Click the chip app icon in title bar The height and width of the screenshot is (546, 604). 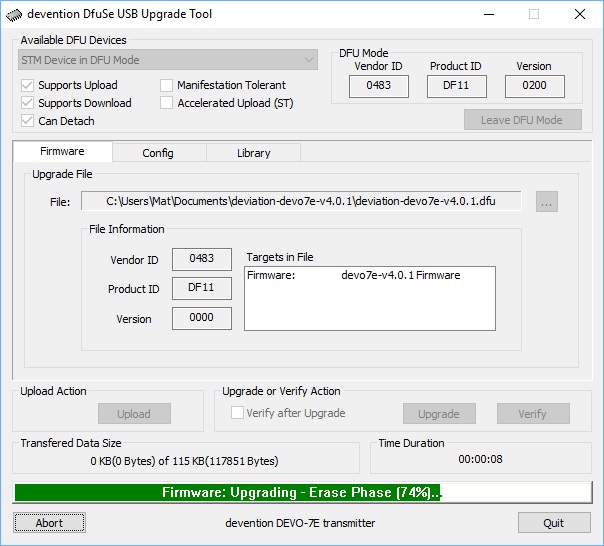click(x=14, y=15)
